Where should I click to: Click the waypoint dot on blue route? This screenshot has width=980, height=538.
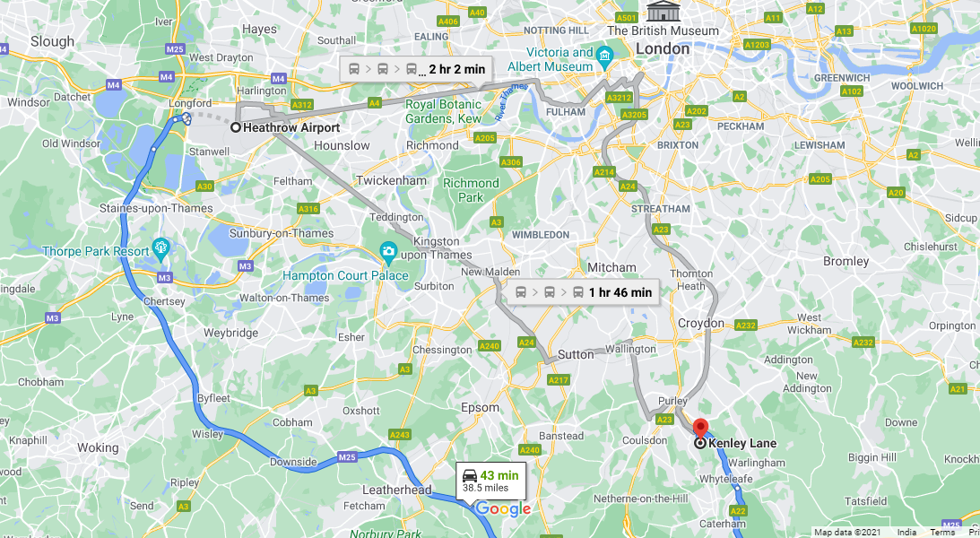153,150
